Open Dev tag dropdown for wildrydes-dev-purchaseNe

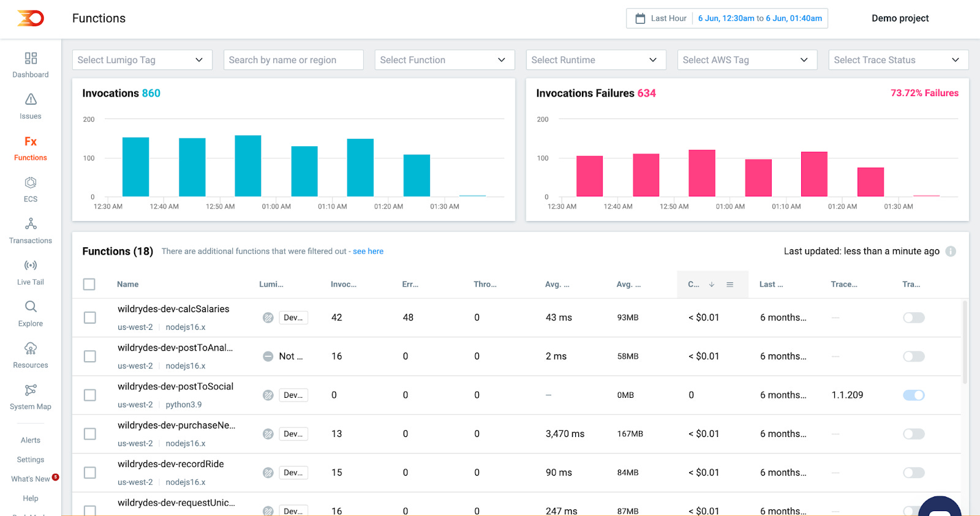[x=293, y=434]
